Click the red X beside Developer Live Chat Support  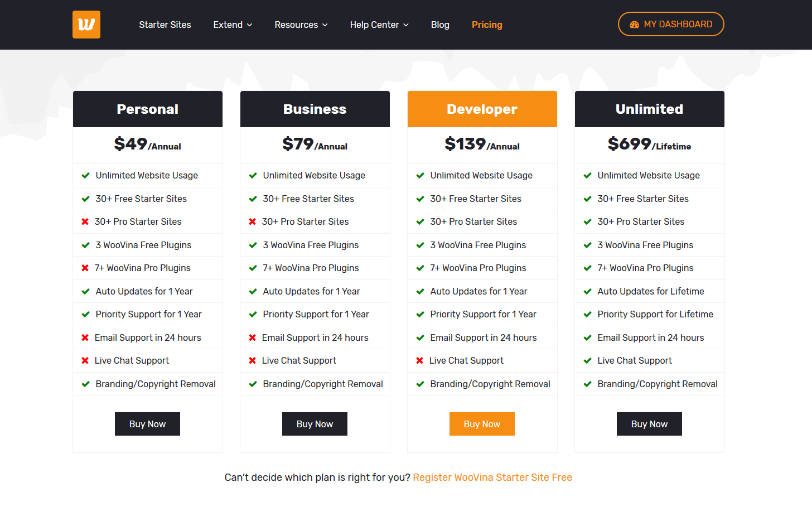[x=420, y=360]
